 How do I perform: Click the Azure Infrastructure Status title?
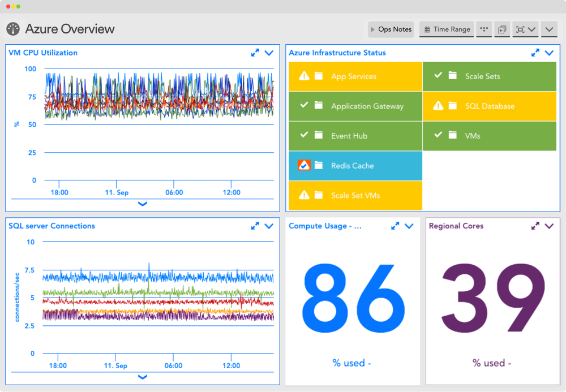tap(337, 53)
